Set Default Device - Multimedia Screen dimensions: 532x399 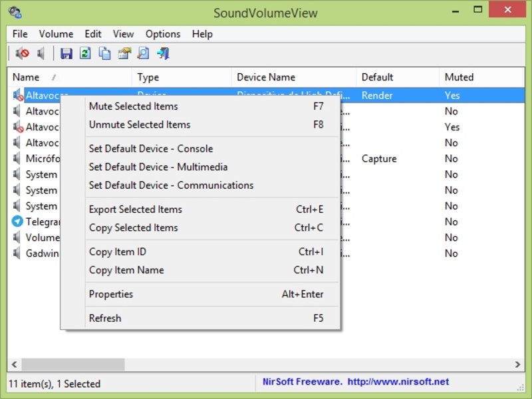tap(158, 167)
